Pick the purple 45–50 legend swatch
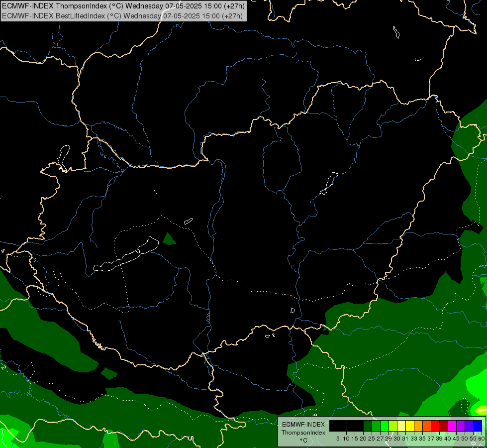Image resolution: width=487 pixels, height=448 pixels. click(x=461, y=426)
